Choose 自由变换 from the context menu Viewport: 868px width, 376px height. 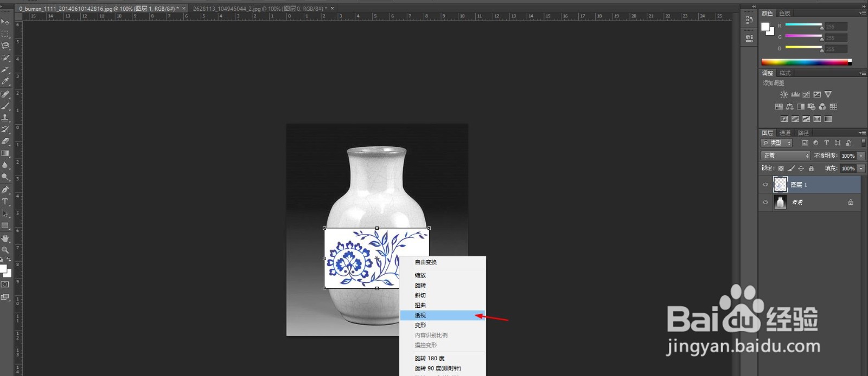[x=443, y=262]
